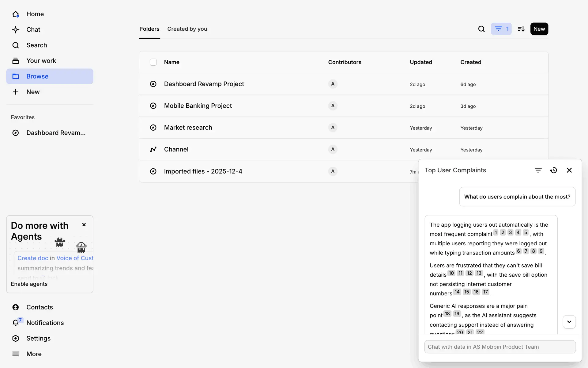The image size is (588, 368).
Task: Expand the More menu in sidebar
Action: (x=34, y=354)
